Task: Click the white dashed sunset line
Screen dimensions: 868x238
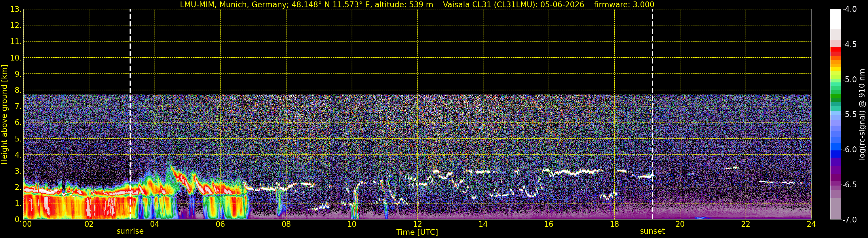Action: coord(652,115)
